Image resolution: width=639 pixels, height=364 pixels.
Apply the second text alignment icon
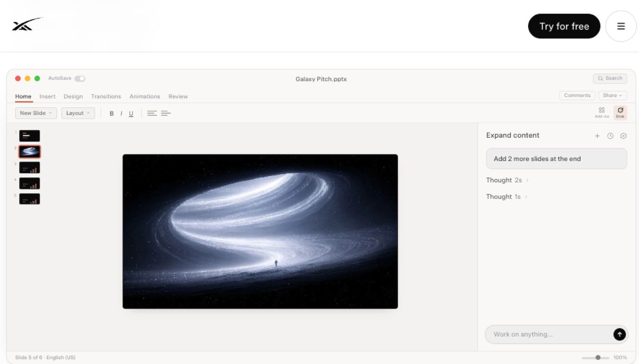click(x=166, y=113)
